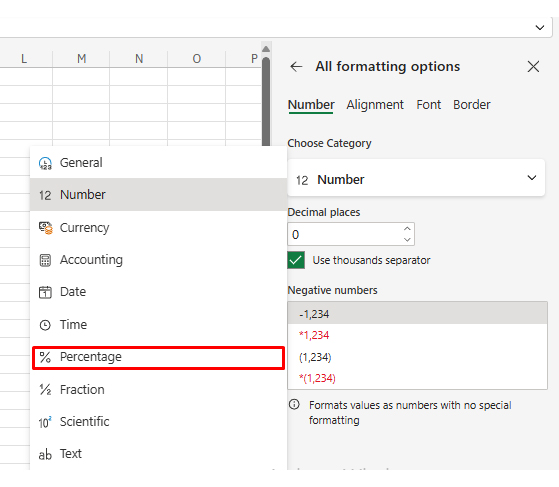This screenshot has width=559, height=487.
Task: Choose Number in the category list
Action: (x=159, y=195)
